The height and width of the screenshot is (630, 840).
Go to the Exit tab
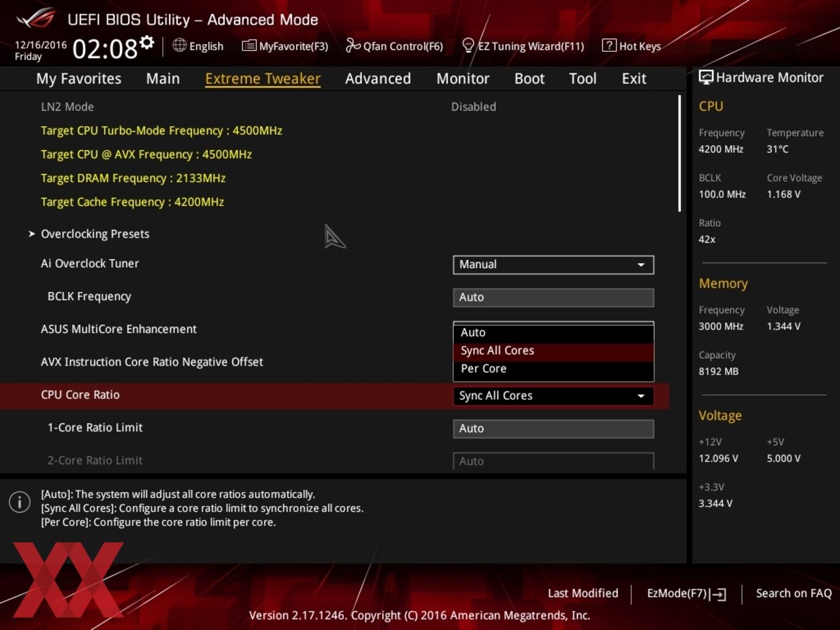634,78
